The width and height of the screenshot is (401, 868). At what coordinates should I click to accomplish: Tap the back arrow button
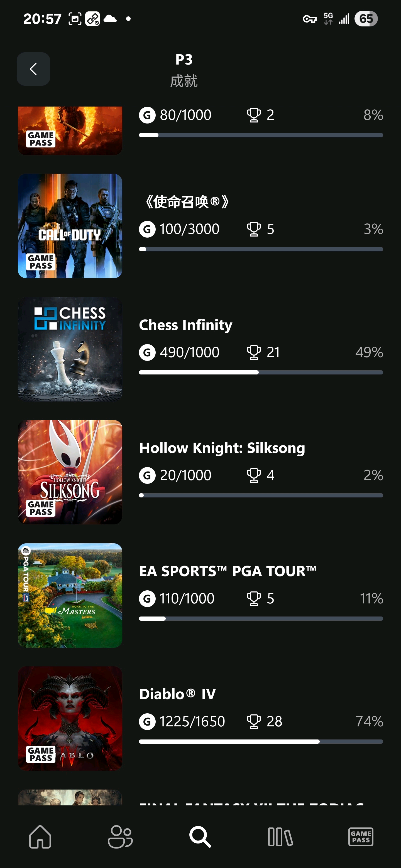pos(33,69)
